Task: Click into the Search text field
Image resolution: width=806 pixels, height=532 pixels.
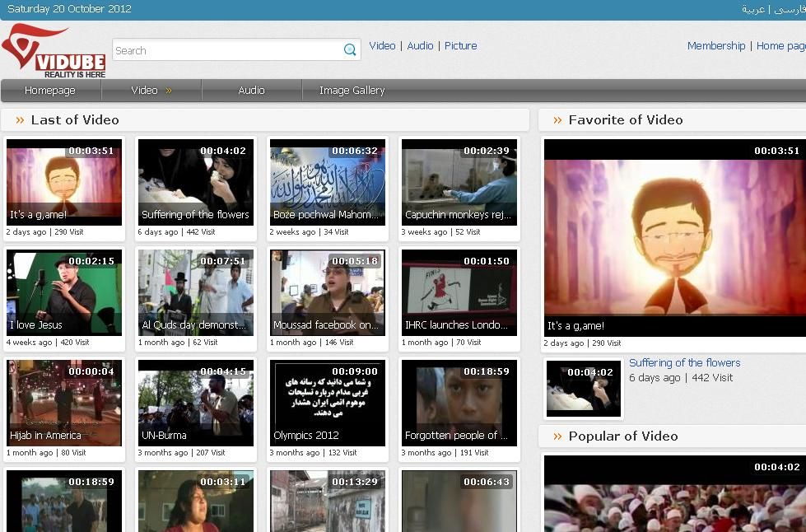Action: (x=226, y=50)
